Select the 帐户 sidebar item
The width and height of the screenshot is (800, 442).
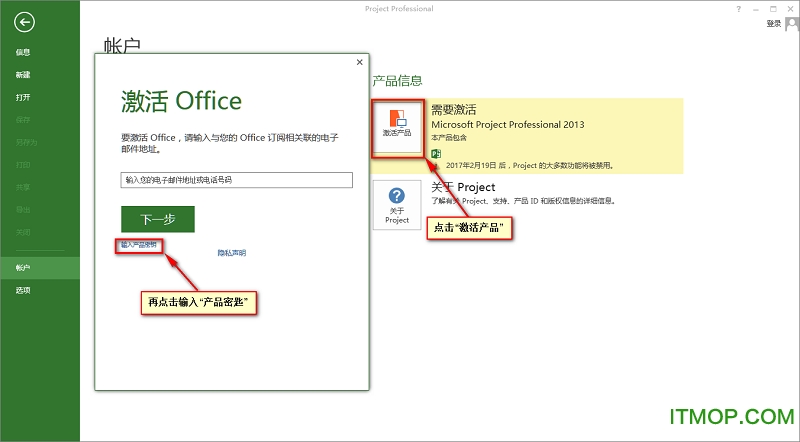click(x=40, y=267)
